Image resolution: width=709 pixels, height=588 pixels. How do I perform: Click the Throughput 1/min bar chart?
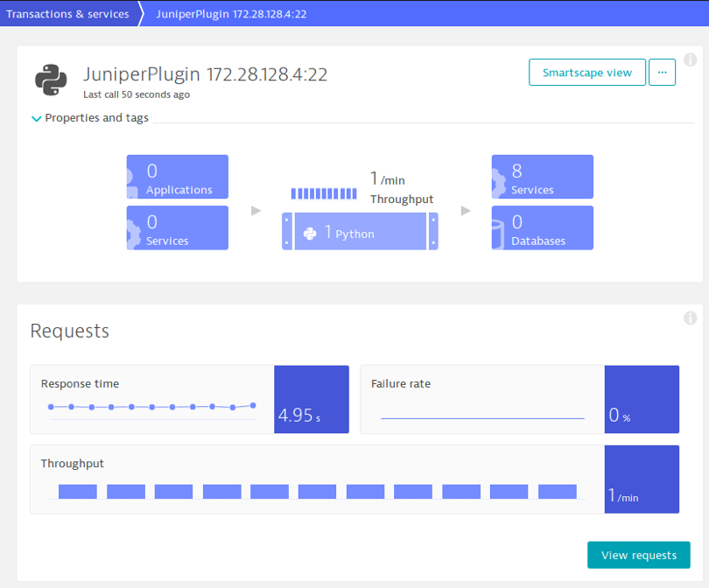354,479
